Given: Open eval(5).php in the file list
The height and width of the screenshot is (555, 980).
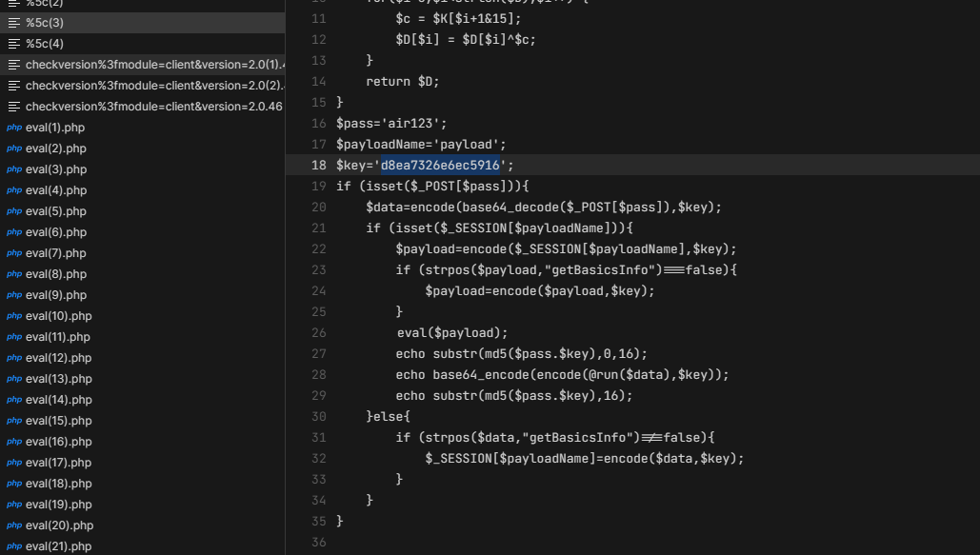Looking at the screenshot, I should (x=143, y=211).
